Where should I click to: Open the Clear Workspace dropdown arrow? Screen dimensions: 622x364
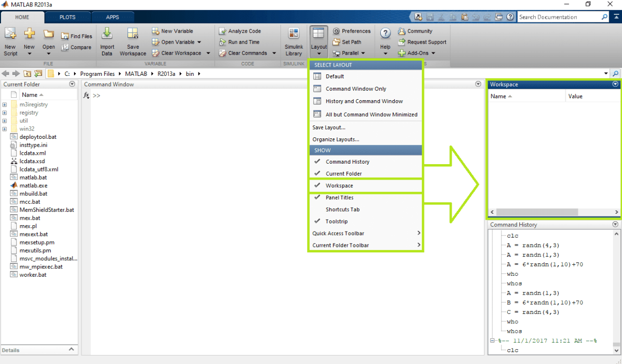click(208, 53)
